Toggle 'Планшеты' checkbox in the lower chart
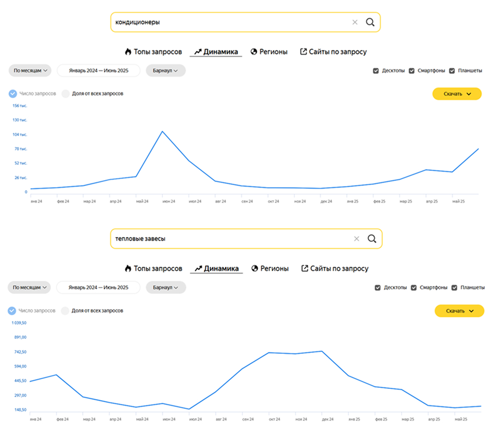 coord(454,288)
